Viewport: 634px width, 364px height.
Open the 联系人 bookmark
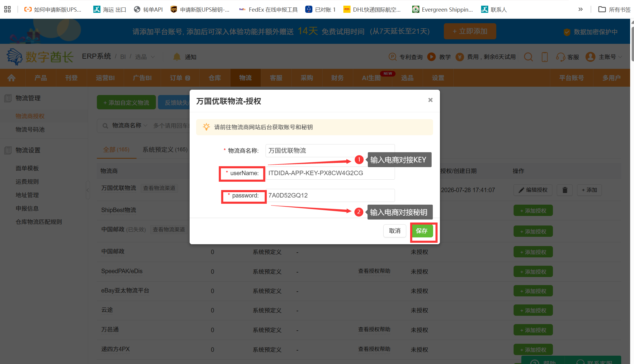pyautogui.click(x=494, y=10)
